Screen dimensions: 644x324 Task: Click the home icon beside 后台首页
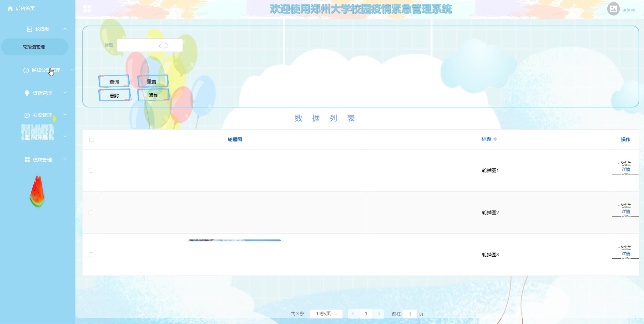10,8
